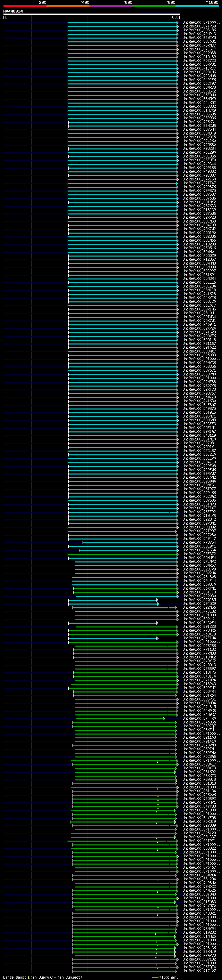Screen dimensions: 222x980
Task: Click the label UniRef100_P02723
Action: 199,60
